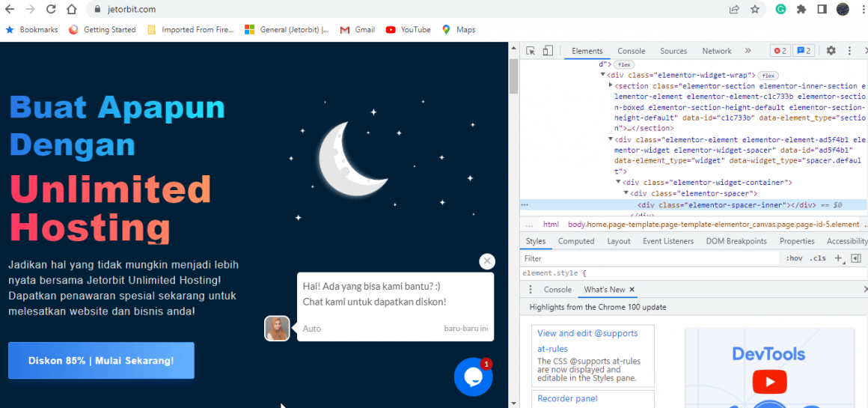Open the Gmail bookmark
Viewport: 868px width, 408px height.
pos(358,30)
